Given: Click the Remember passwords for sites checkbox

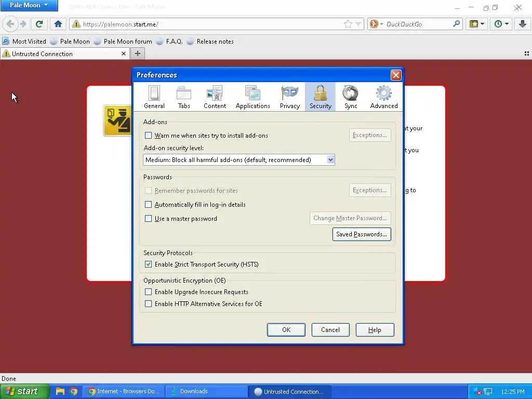Looking at the screenshot, I should click(x=148, y=190).
